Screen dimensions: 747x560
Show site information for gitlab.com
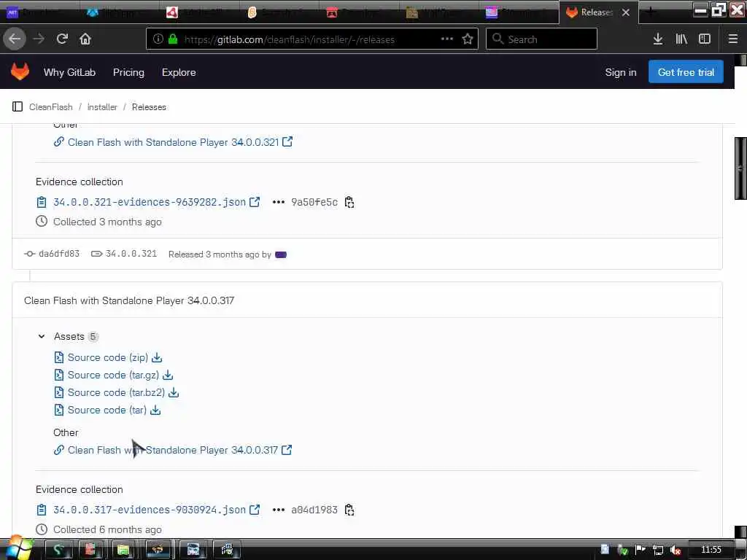158,39
